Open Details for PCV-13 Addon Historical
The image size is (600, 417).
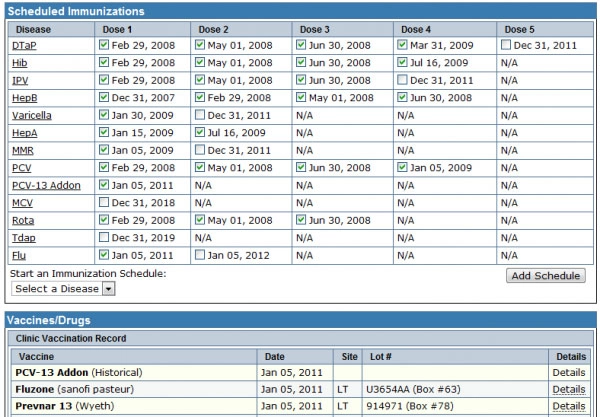click(x=569, y=373)
